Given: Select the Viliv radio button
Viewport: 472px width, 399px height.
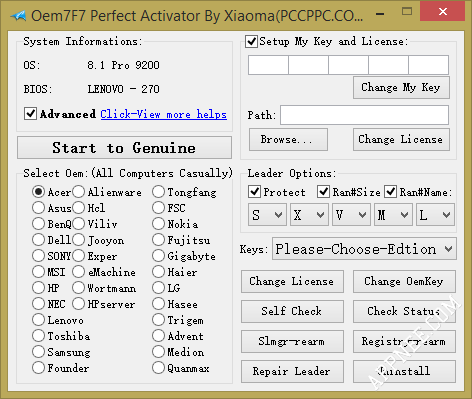Looking at the screenshot, I should click(x=78, y=224).
